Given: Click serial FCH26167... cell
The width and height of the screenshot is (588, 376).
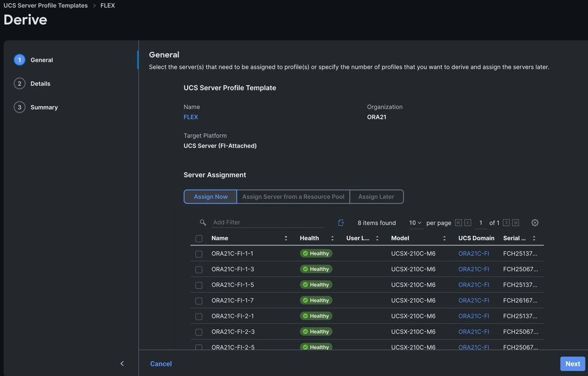Looking at the screenshot, I should click(x=520, y=300).
